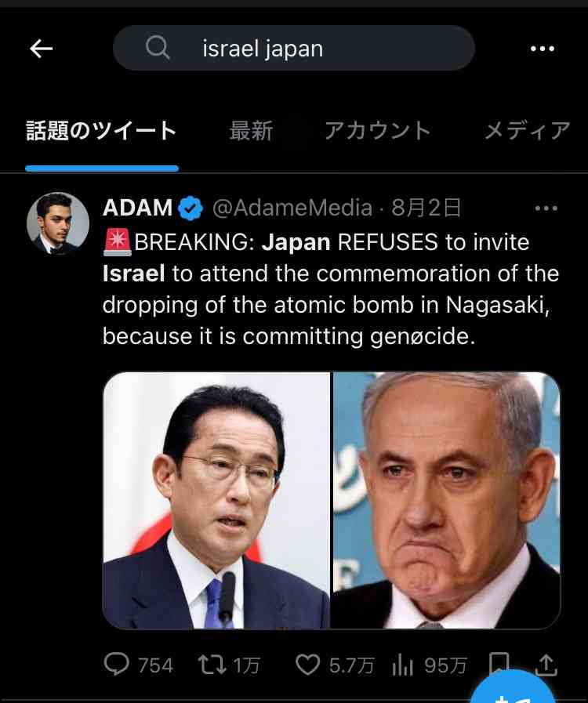Switch to the アカウント tab
This screenshot has height=703, width=588.
[x=377, y=131]
